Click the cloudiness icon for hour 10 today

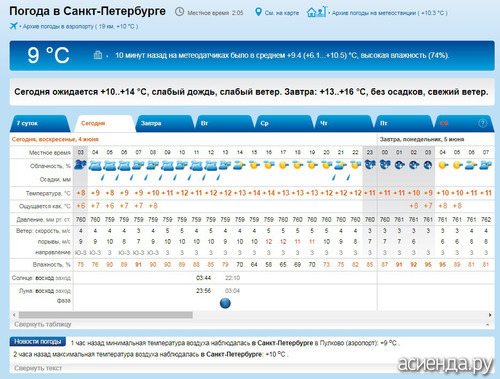182,165
